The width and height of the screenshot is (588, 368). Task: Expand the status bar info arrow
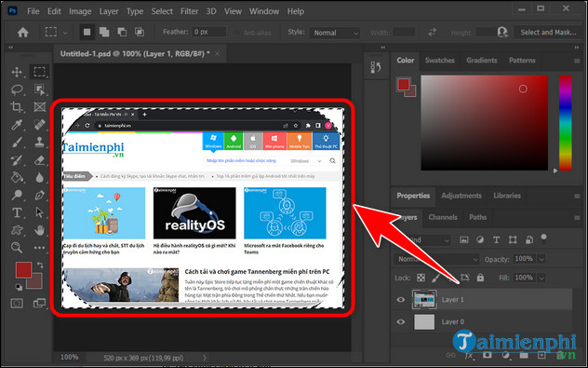tap(205, 358)
